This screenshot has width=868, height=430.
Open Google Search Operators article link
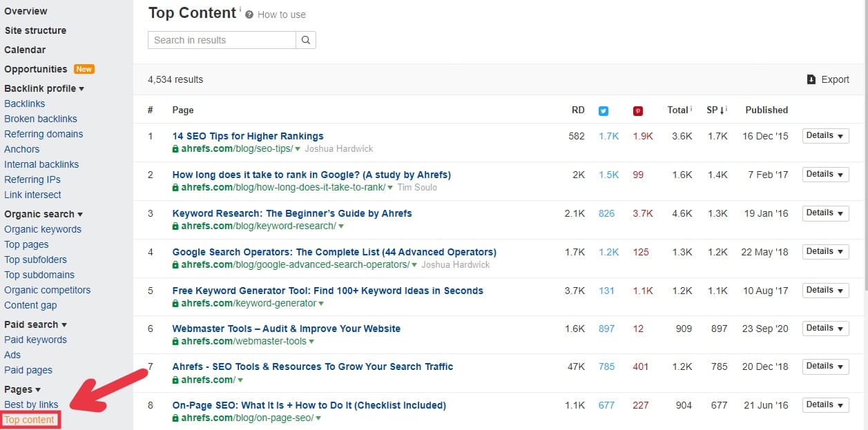[x=334, y=252]
